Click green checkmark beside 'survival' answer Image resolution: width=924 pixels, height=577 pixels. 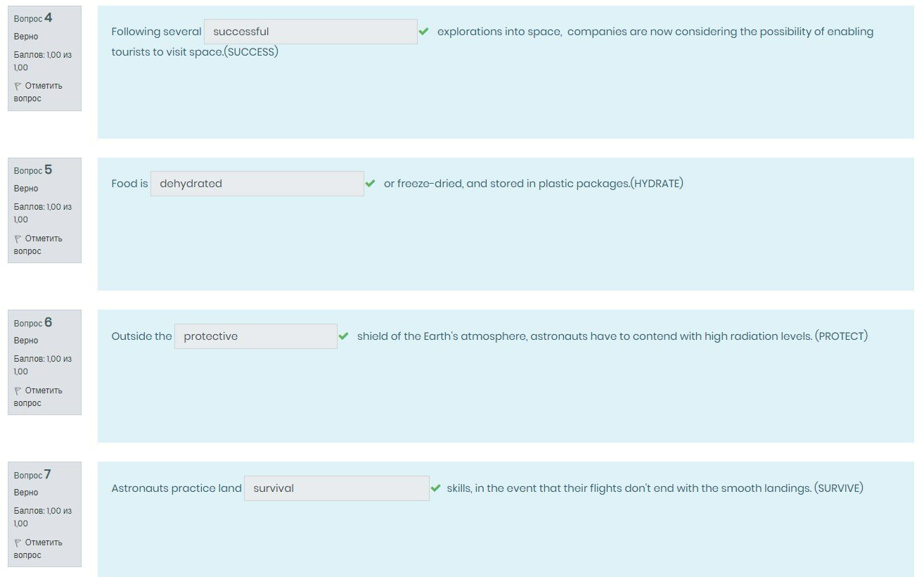[435, 488]
